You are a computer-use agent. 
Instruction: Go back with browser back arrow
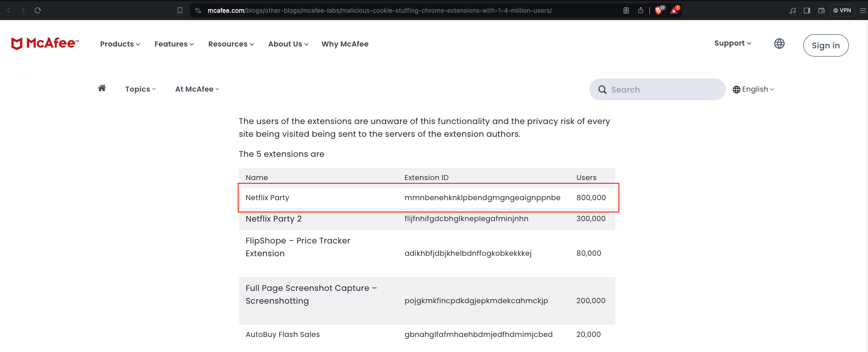(9, 10)
